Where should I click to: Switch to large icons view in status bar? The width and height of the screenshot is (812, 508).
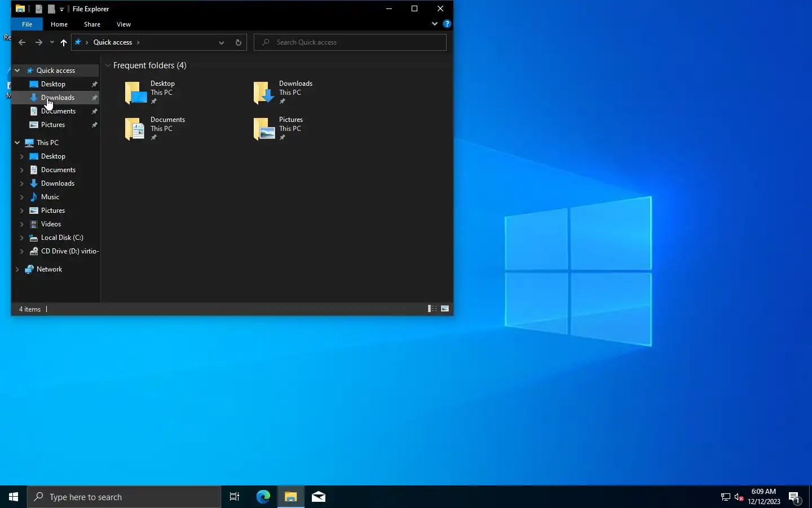[x=445, y=309]
